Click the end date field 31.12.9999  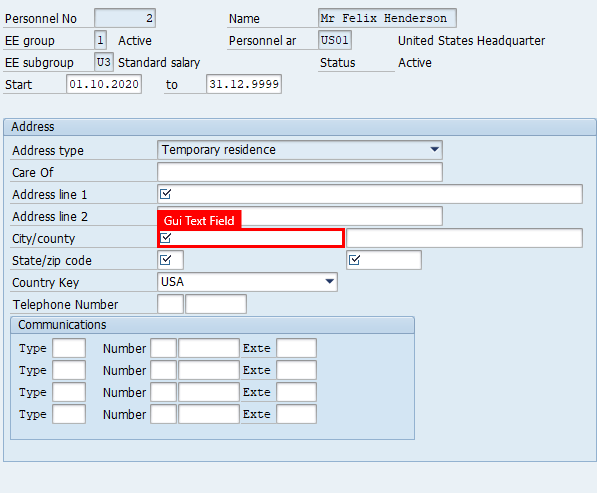(244, 84)
